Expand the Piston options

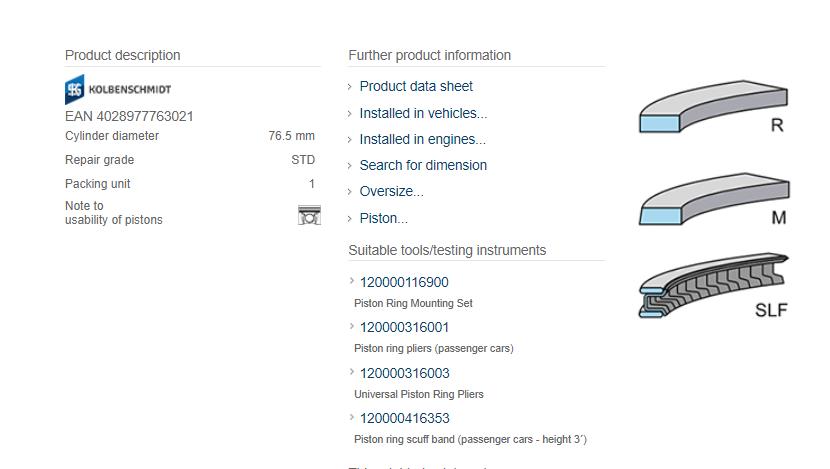click(x=384, y=218)
